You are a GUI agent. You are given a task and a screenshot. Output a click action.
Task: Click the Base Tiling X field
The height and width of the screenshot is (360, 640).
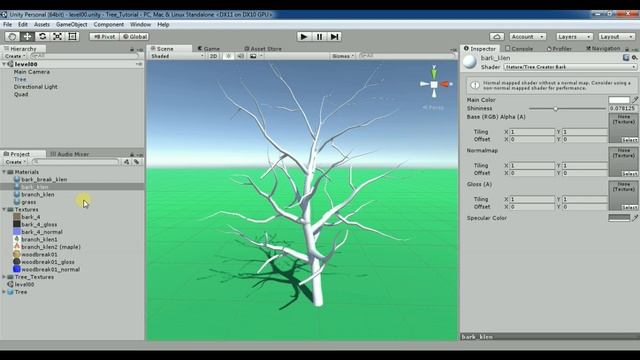532,132
